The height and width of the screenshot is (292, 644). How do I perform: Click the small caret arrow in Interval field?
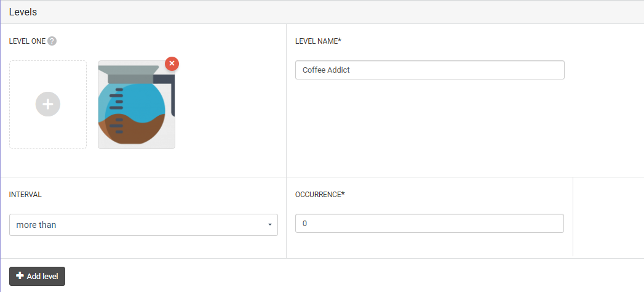pyautogui.click(x=270, y=225)
